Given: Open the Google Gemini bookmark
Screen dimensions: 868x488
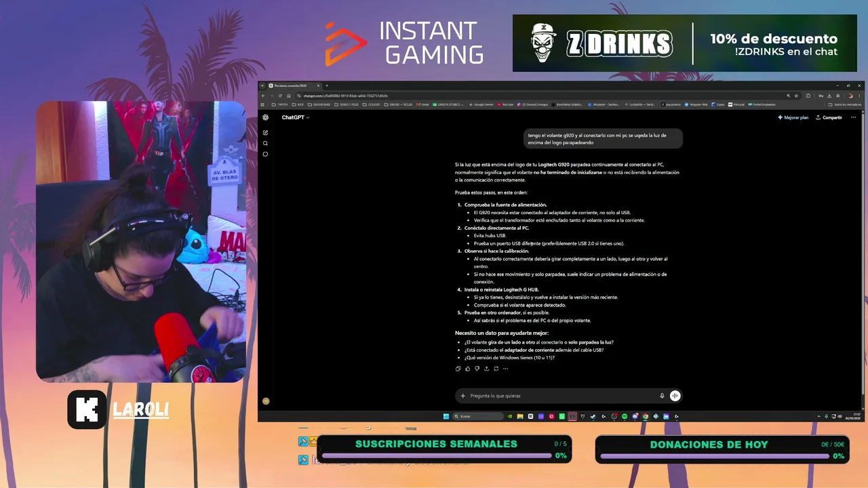Looking at the screenshot, I should pyautogui.click(x=481, y=104).
